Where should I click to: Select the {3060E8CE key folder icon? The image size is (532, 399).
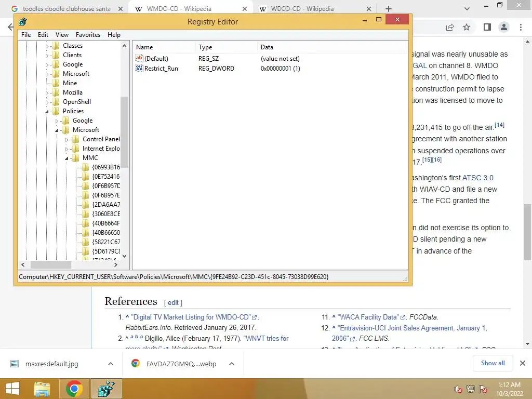click(86, 214)
